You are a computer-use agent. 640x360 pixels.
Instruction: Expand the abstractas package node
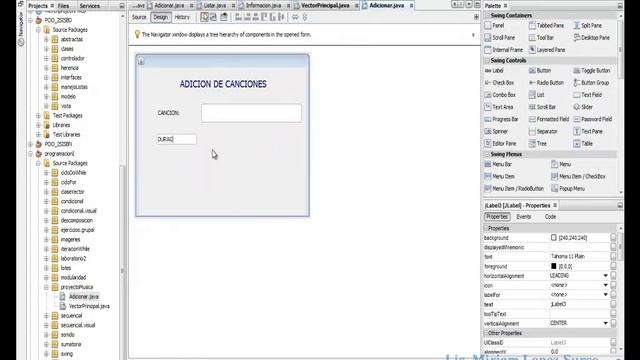[47, 39]
